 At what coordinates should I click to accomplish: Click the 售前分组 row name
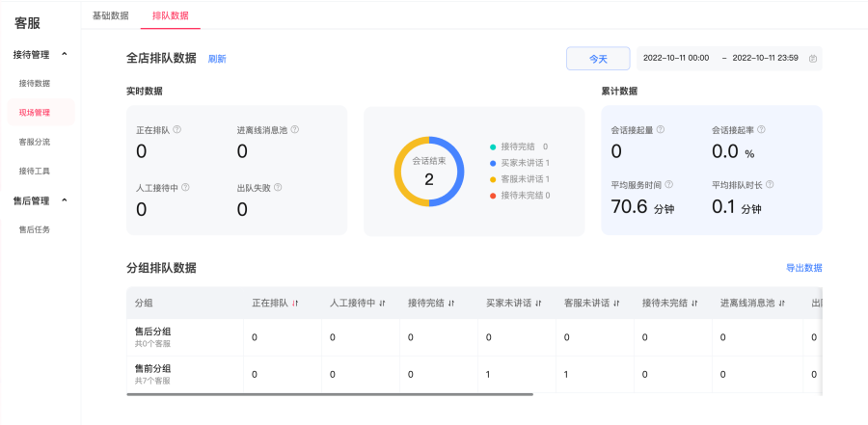click(152, 368)
